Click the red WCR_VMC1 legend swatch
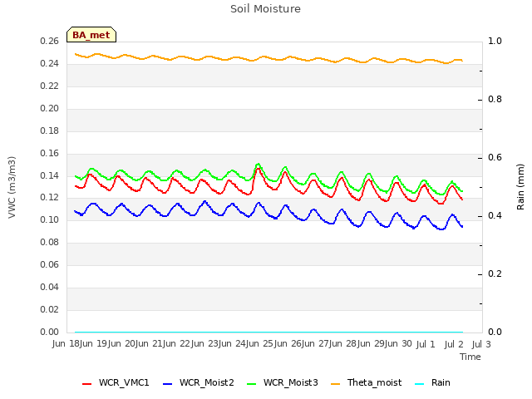The height and width of the screenshot is (399, 532). point(86,384)
